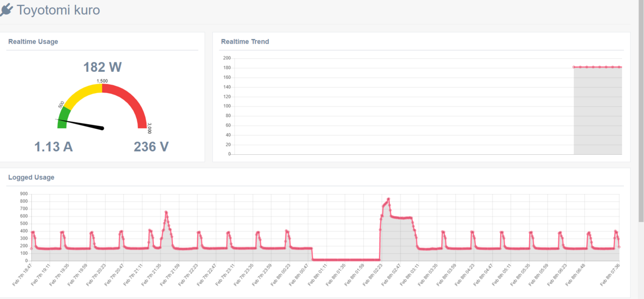Click the 1.13 A current reading
This screenshot has width=644, height=299.
[x=53, y=147]
